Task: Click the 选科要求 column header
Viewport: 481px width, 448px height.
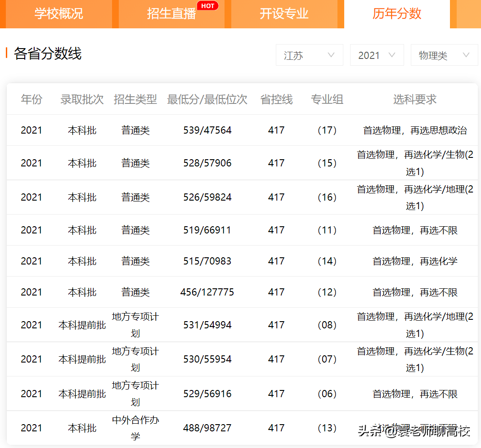Action: (414, 99)
